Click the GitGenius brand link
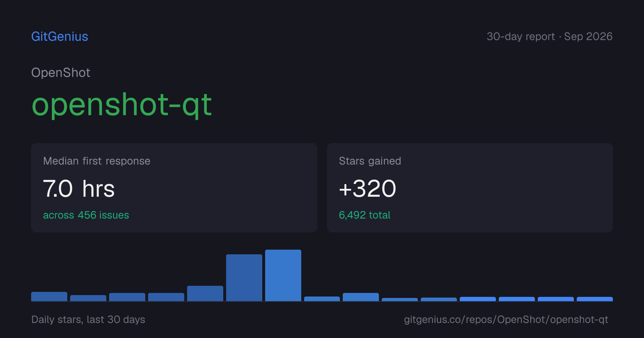644x338 pixels. pyautogui.click(x=60, y=36)
